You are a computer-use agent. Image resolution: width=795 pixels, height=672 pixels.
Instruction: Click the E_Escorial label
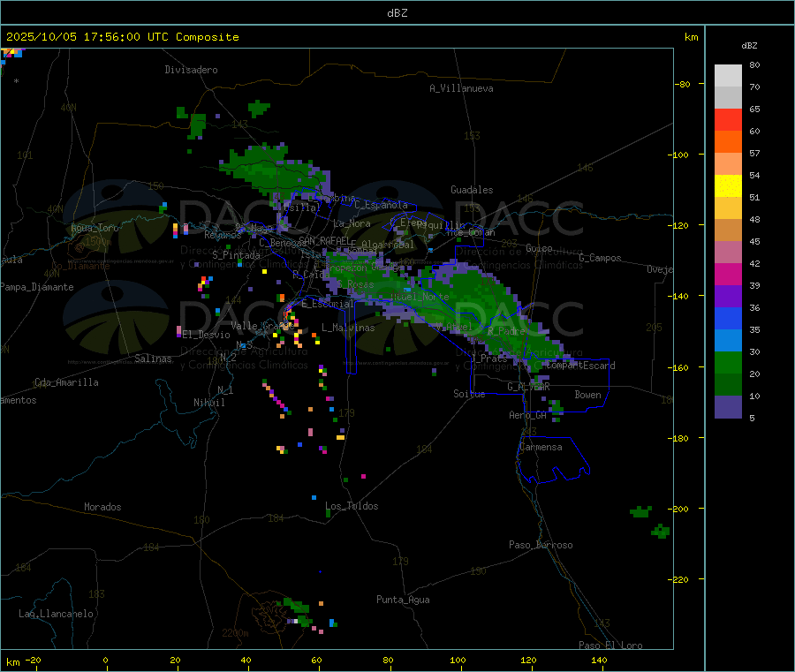328,304
